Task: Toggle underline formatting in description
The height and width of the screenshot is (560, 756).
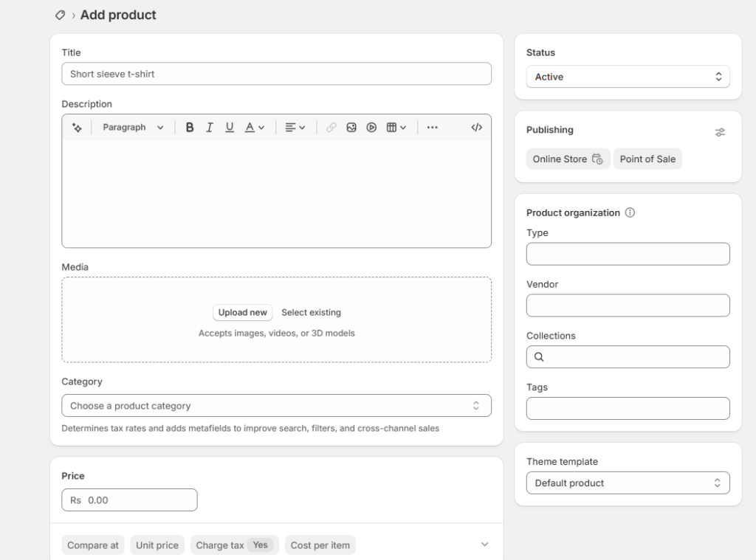Action: (230, 127)
